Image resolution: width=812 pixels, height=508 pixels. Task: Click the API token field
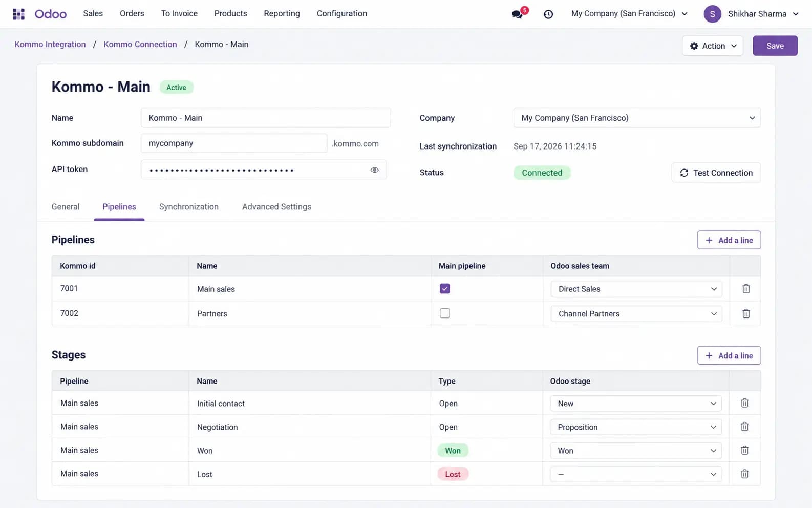[x=264, y=170]
